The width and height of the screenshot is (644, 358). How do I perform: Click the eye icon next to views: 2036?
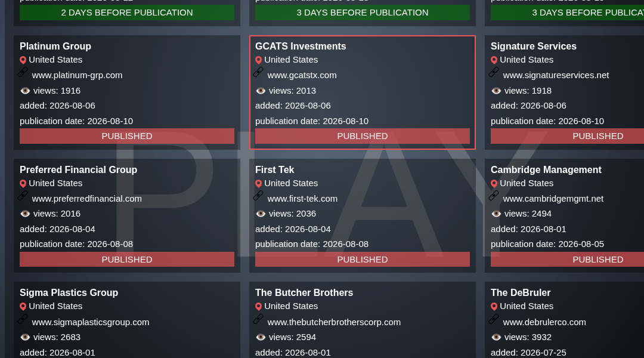click(261, 214)
